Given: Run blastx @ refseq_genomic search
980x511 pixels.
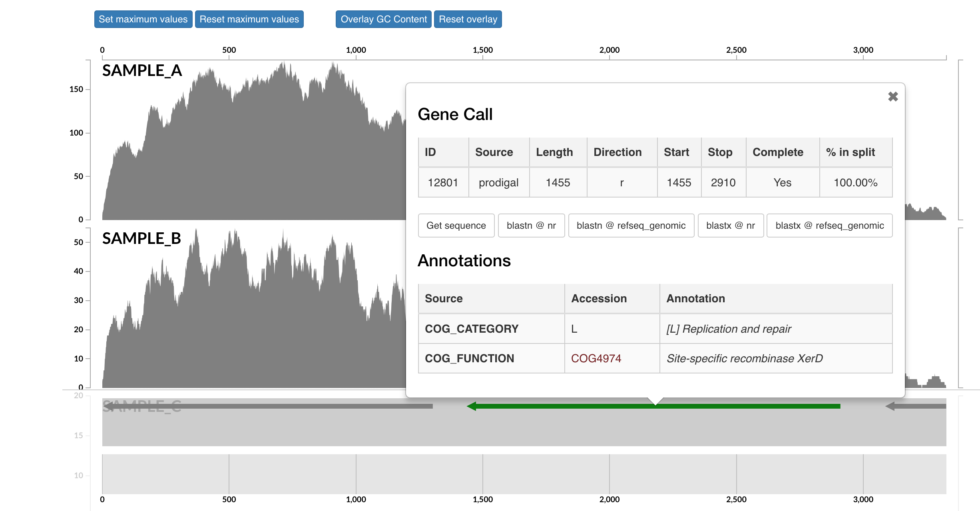Looking at the screenshot, I should 829,226.
